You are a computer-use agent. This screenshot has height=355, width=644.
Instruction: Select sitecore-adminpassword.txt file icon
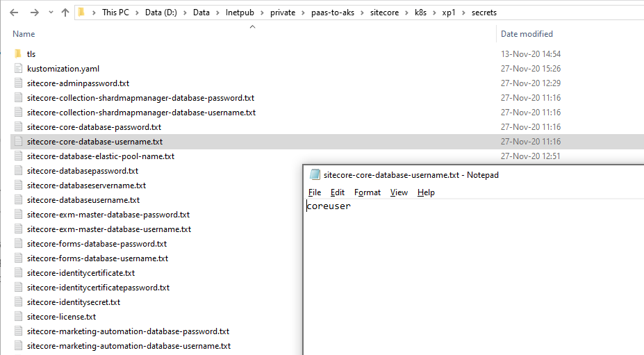click(18, 83)
